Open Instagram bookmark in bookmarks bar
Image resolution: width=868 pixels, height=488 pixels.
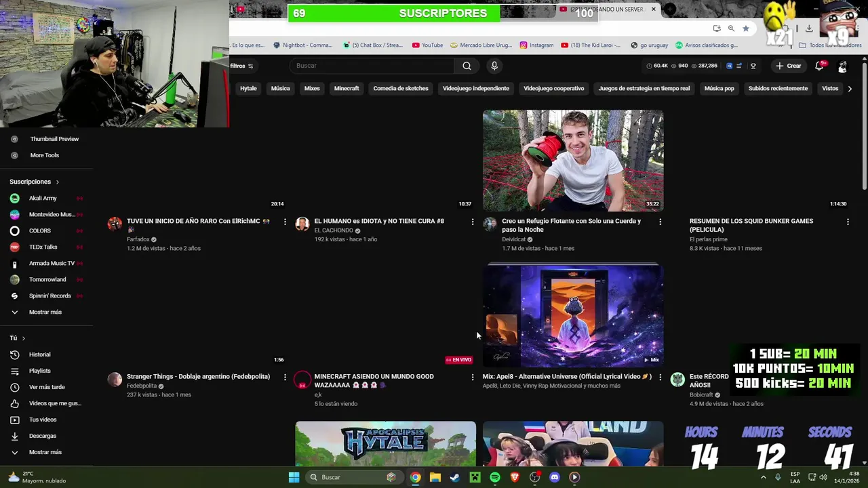click(x=536, y=45)
